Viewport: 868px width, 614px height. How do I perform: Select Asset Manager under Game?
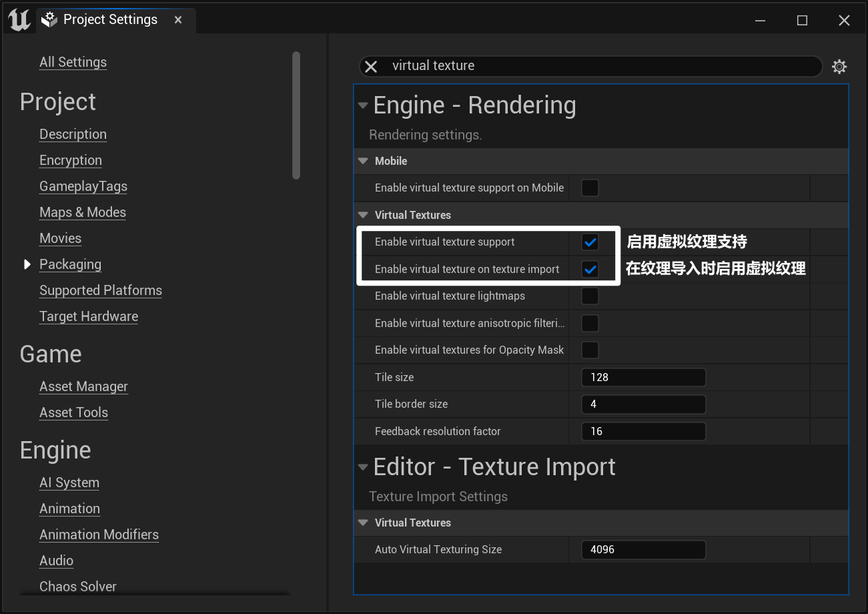[83, 386]
